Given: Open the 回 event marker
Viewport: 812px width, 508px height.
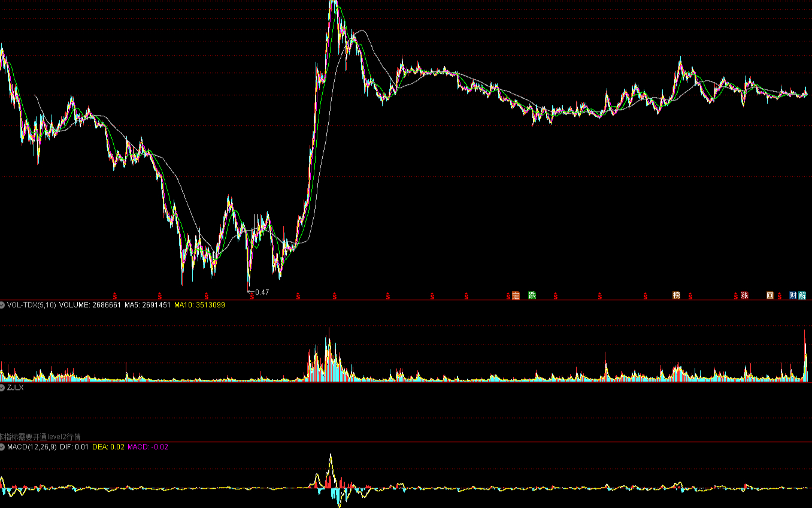Looking at the screenshot, I should point(770,295).
